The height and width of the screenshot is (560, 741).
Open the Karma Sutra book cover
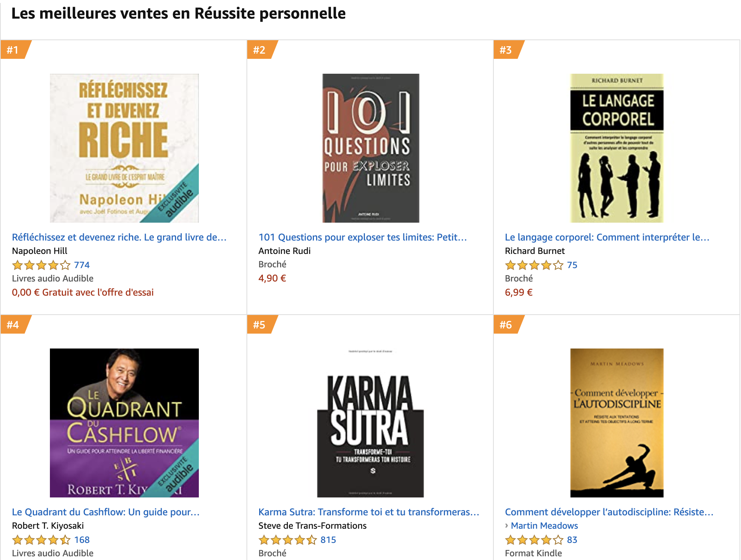(370, 423)
